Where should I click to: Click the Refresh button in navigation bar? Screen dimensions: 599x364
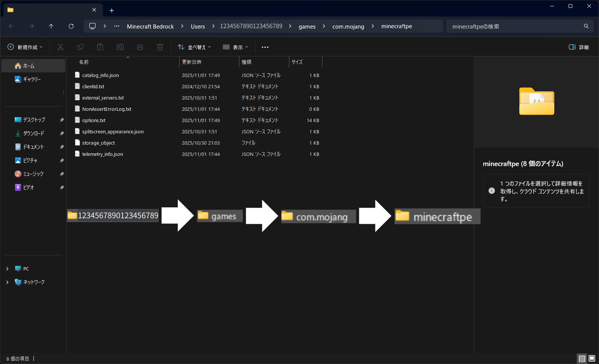(71, 26)
